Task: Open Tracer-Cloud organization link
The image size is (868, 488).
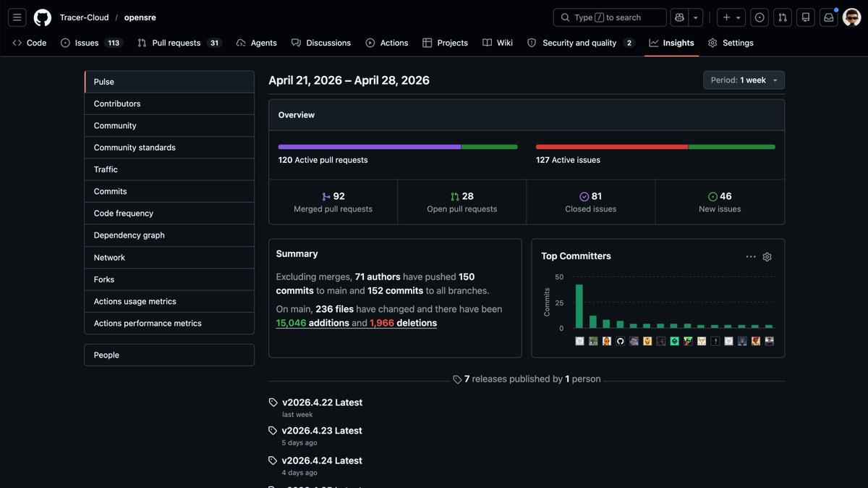Action: pyautogui.click(x=84, y=17)
